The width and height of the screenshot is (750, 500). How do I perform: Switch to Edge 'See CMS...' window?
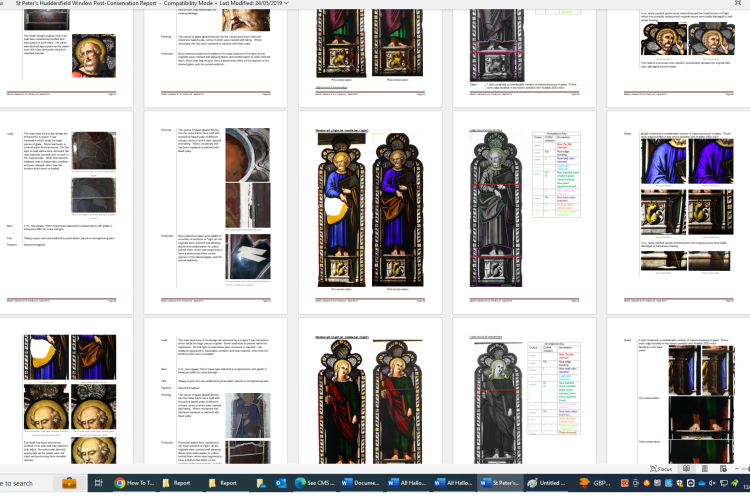point(314,483)
